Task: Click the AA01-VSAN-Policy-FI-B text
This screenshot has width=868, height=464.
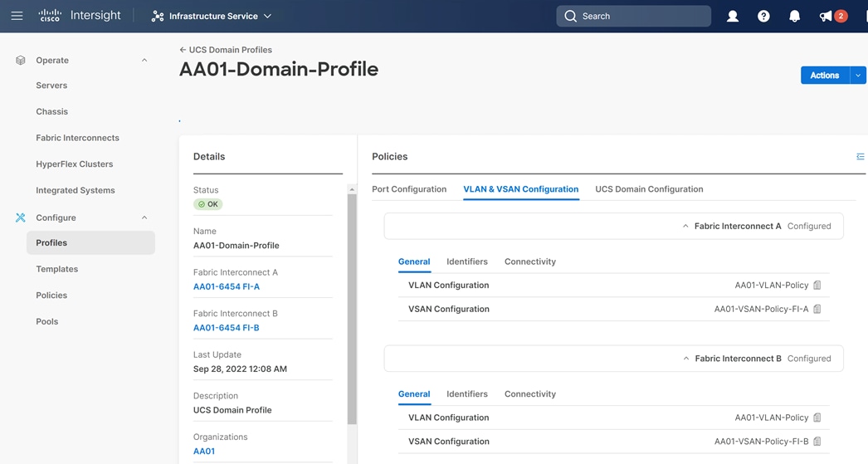Action: (x=761, y=442)
